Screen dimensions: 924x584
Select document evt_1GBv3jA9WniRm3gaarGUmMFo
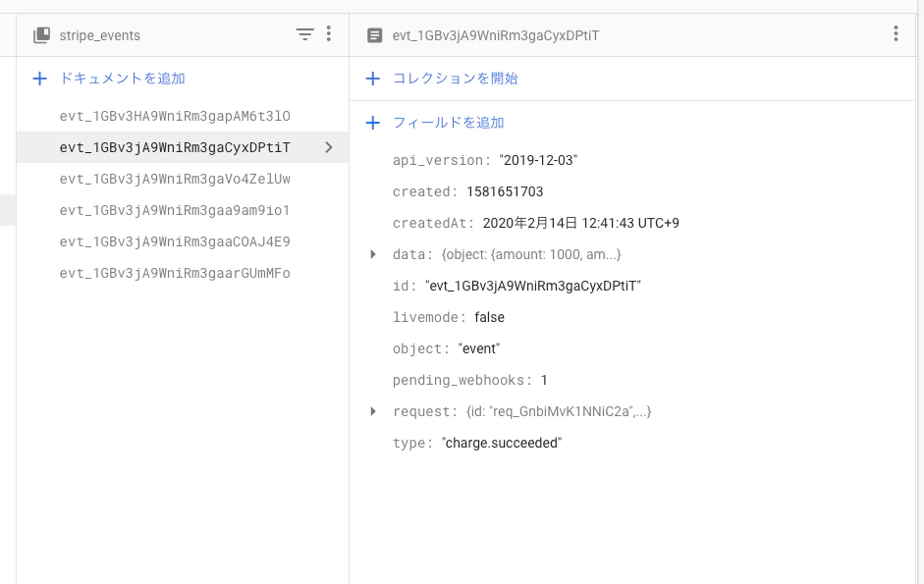pos(175,273)
